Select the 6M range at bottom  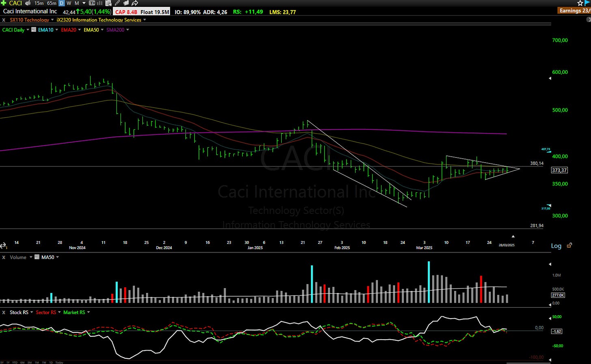22,362
